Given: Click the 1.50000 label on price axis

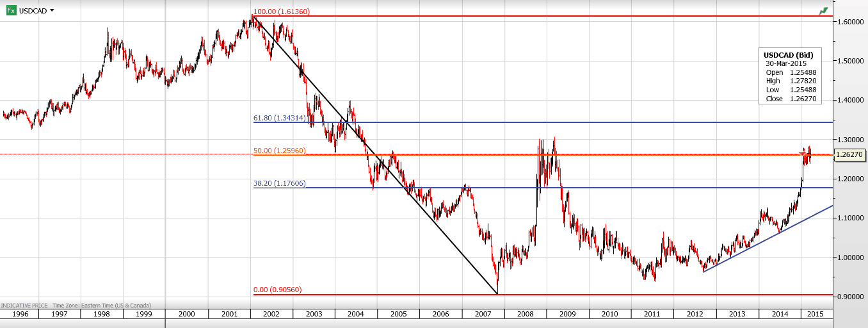Looking at the screenshot, I should coord(851,61).
